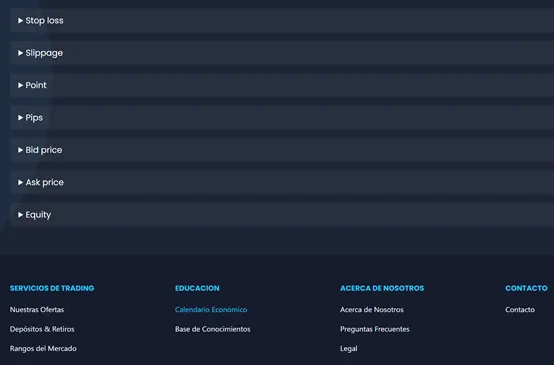Expand the Pips term

282,118
